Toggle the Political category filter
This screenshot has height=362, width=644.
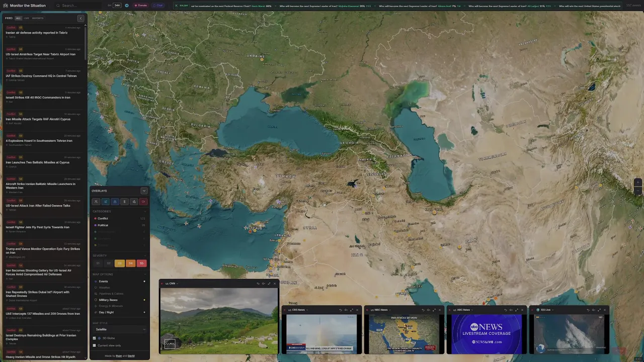coord(119,225)
